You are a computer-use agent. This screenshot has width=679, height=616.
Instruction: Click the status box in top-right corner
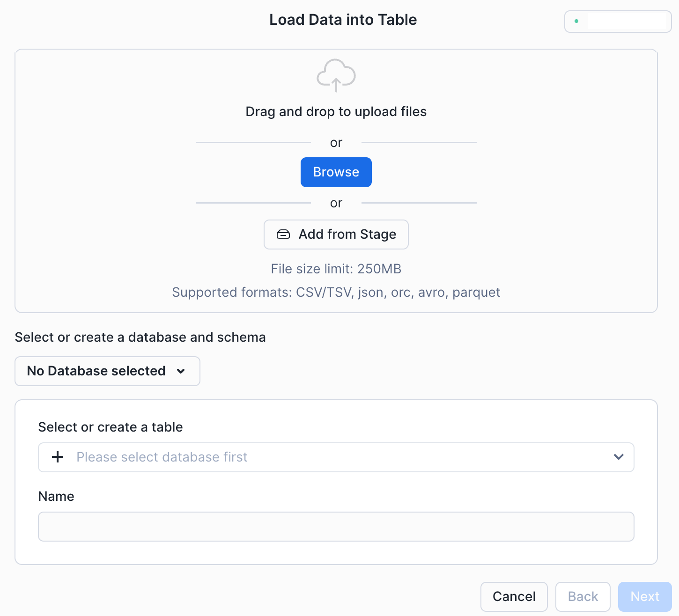pyautogui.click(x=618, y=22)
